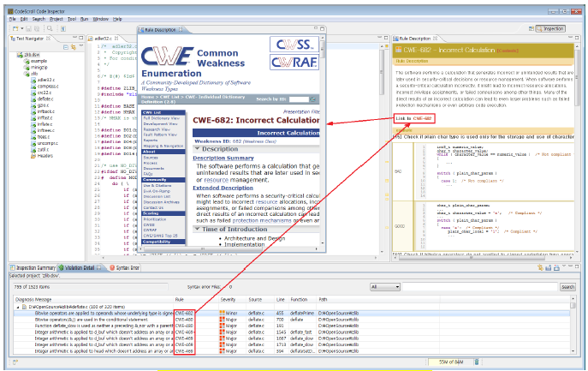Select deflate.c in Test Navigator tree

pos(45,99)
